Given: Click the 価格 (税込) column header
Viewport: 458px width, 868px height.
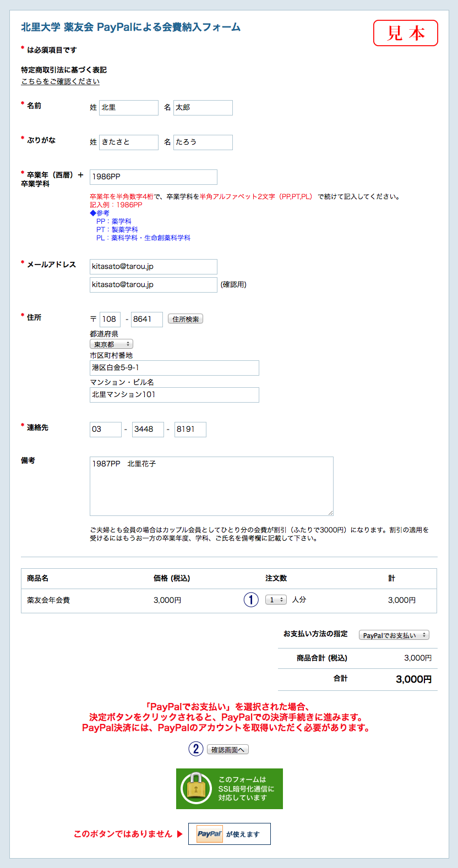Looking at the screenshot, I should pyautogui.click(x=172, y=578).
